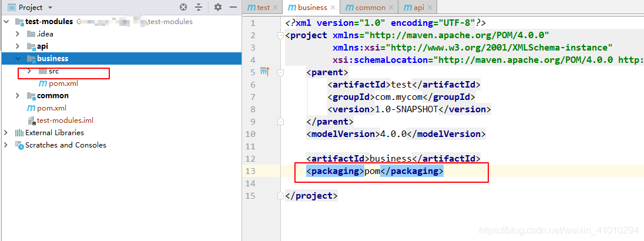This screenshot has width=644, height=241.
Task: Click the test-modules root project name
Action: [x=49, y=21]
